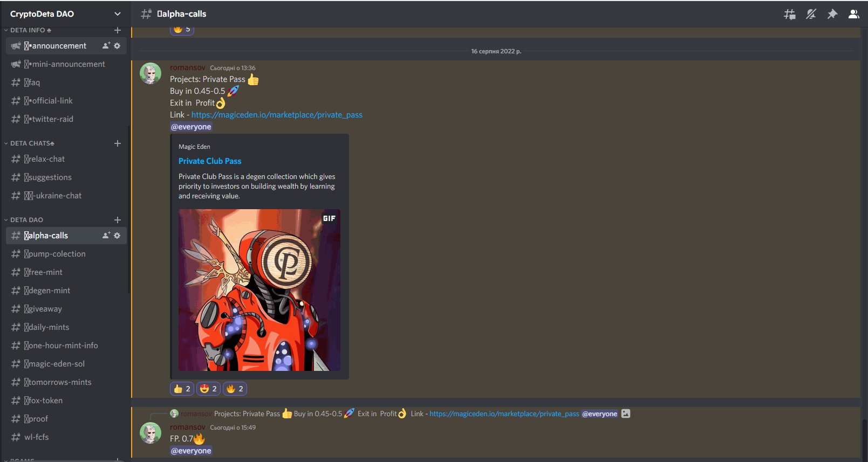The height and width of the screenshot is (462, 868).
Task: Open the official-link channel
Action: [66, 101]
